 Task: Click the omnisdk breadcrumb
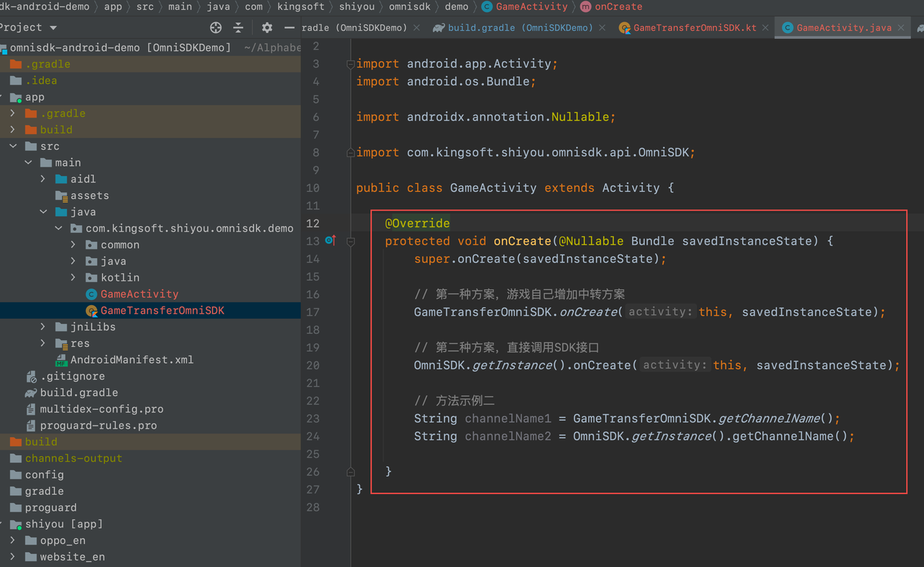[x=409, y=6]
